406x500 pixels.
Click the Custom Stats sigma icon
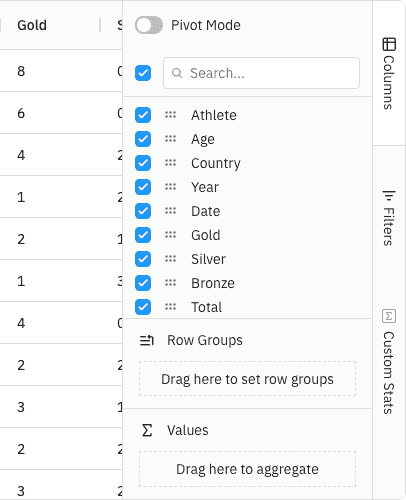[389, 316]
